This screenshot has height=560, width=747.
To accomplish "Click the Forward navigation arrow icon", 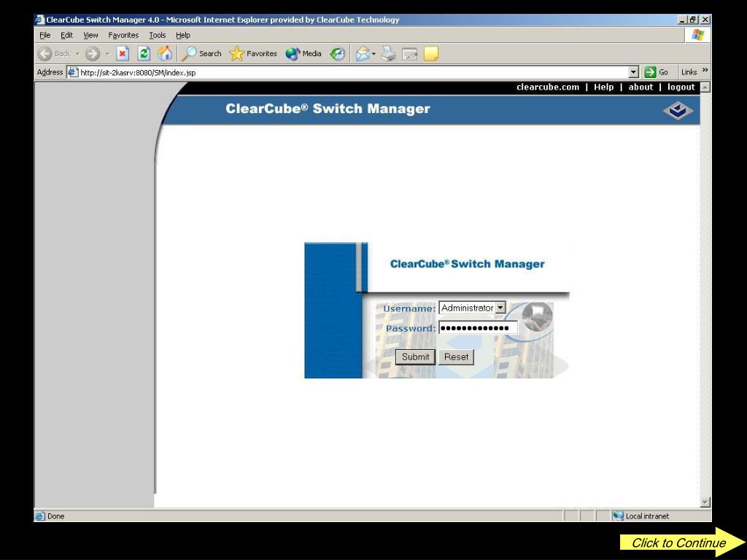I will click(93, 54).
